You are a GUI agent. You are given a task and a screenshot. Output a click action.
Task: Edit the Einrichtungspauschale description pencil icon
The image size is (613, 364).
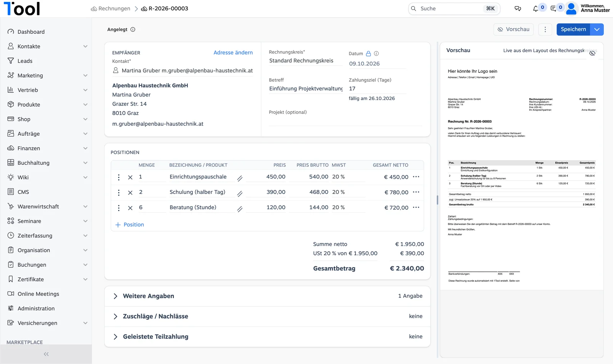tap(240, 179)
